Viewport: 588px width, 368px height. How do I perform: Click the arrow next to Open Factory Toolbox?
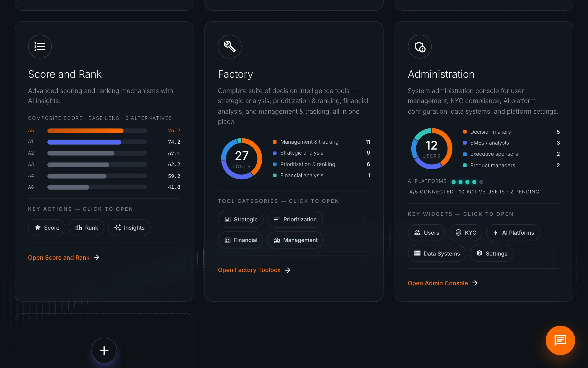tap(288, 270)
